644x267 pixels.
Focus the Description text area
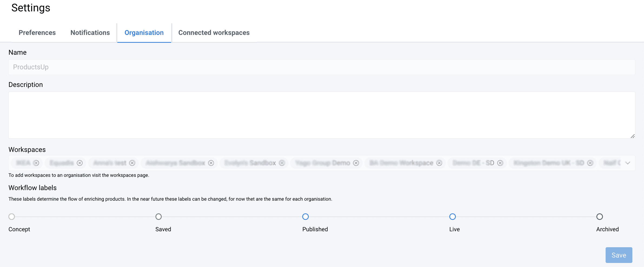click(322, 115)
